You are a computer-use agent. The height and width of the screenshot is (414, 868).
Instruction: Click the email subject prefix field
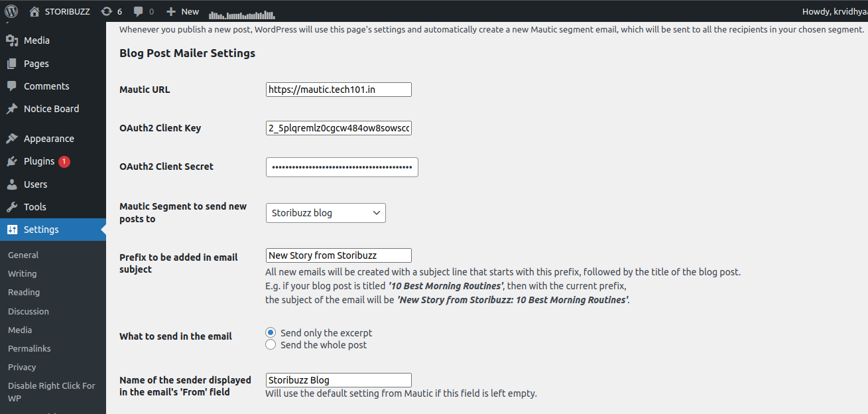click(338, 255)
